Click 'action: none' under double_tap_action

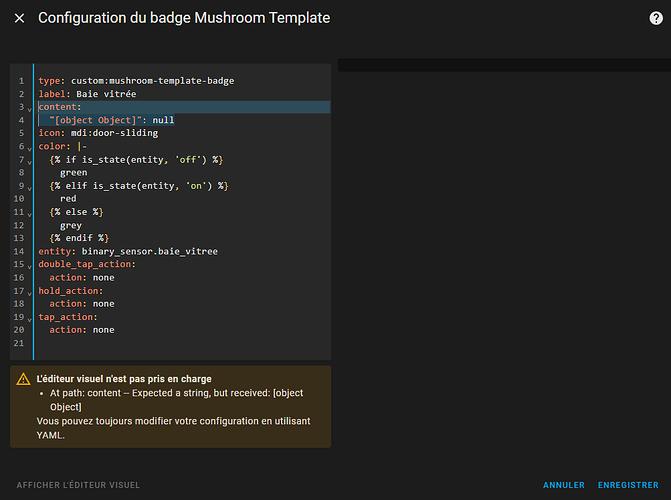click(82, 277)
